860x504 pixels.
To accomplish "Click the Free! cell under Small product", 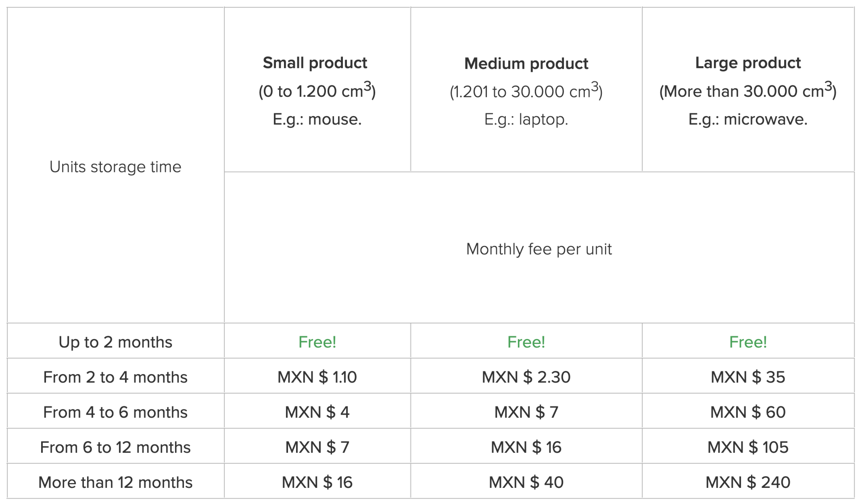I will (x=317, y=342).
